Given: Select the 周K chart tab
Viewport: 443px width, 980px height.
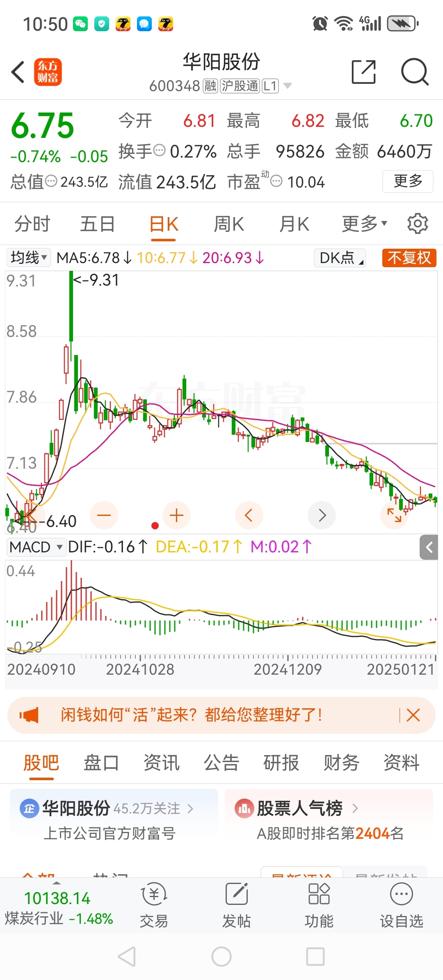Looking at the screenshot, I should [x=229, y=224].
